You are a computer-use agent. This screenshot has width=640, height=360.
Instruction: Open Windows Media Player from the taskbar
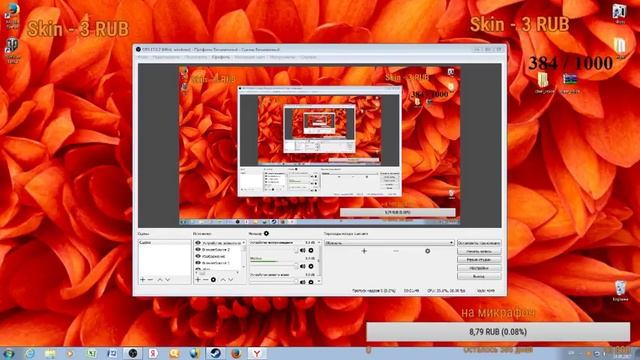coord(71,353)
